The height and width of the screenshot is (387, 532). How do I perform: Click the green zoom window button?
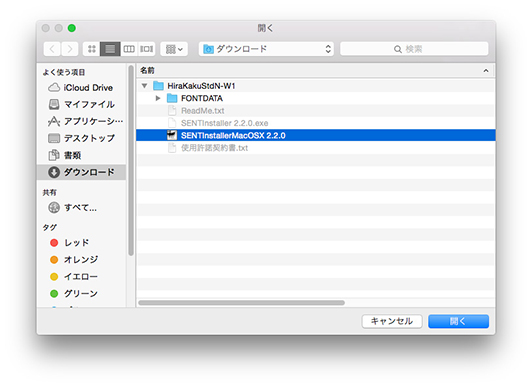[72, 28]
